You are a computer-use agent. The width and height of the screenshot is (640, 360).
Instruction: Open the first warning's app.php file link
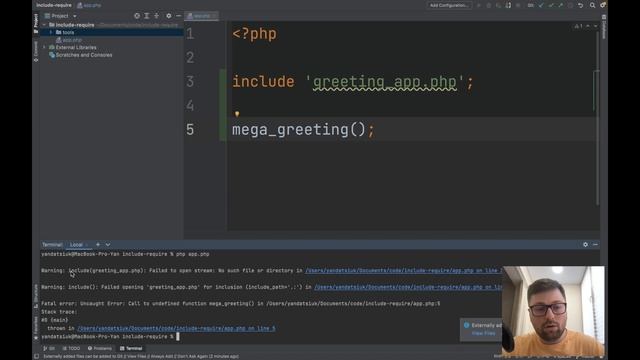click(404, 270)
